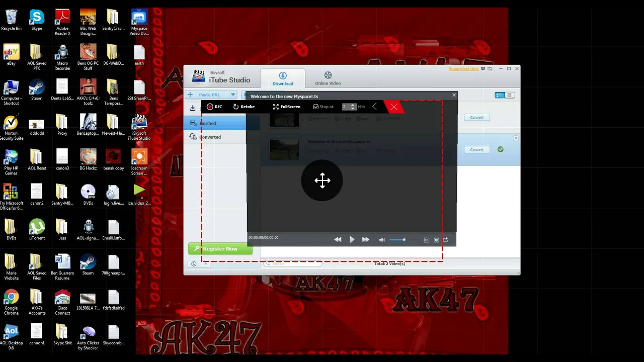Open the eBay desktop shortcut
644x362 pixels.
(x=11, y=55)
